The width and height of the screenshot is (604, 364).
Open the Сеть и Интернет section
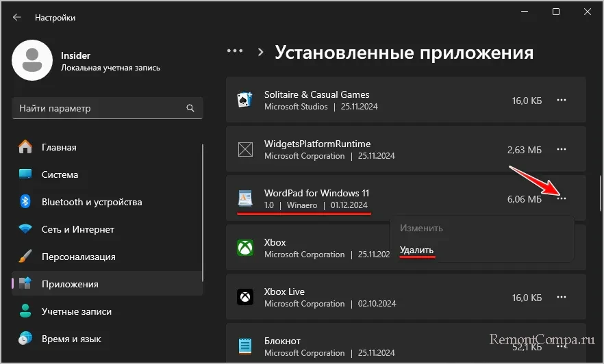coord(107,229)
